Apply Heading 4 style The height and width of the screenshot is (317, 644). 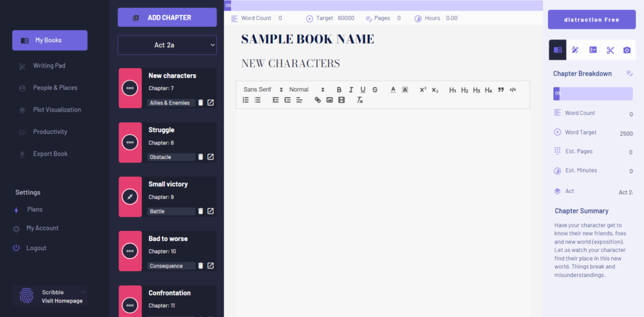click(x=488, y=90)
